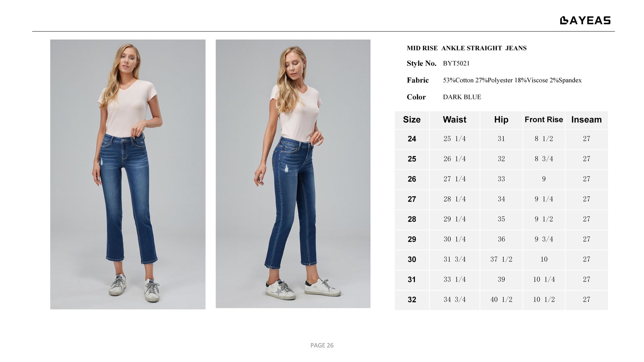Click the DARK BLUE color value
The height and width of the screenshot is (362, 644).
point(462,97)
